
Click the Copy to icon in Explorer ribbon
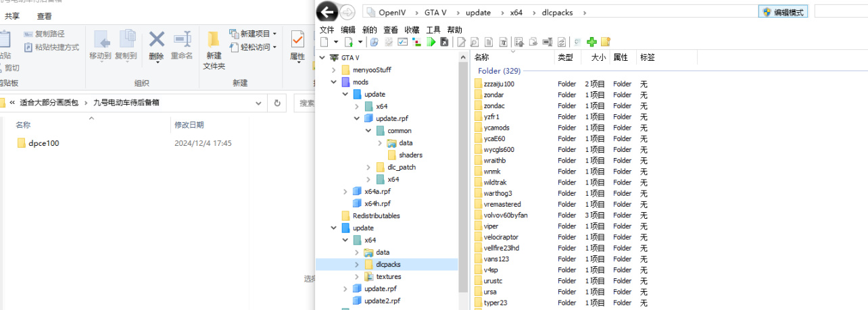126,39
